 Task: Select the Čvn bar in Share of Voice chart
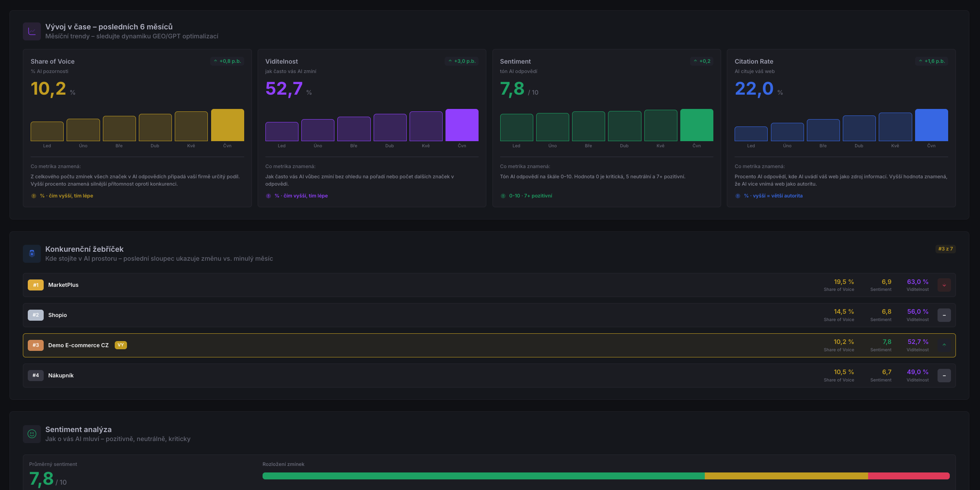[x=227, y=125]
